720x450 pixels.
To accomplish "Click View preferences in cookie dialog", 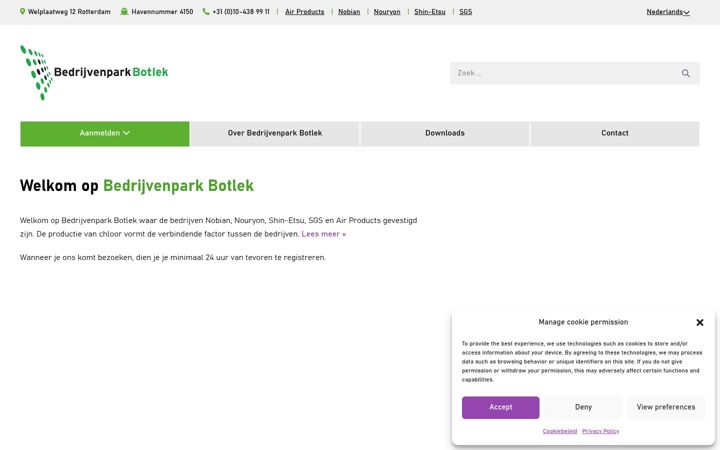I will [666, 407].
